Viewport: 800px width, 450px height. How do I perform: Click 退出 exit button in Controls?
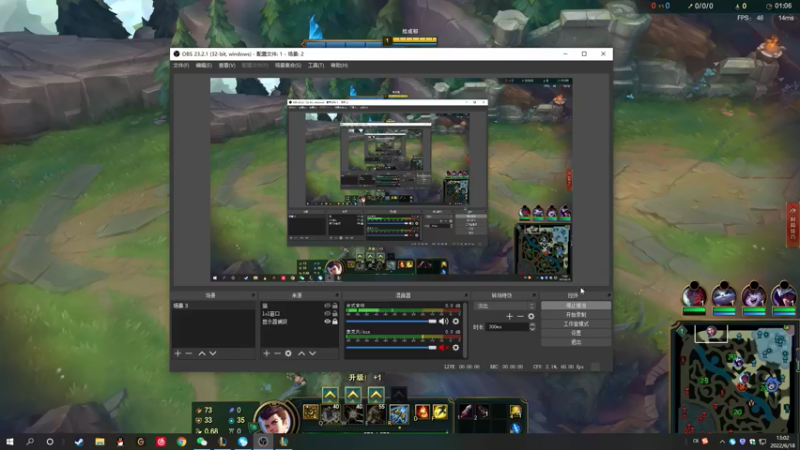pos(576,342)
